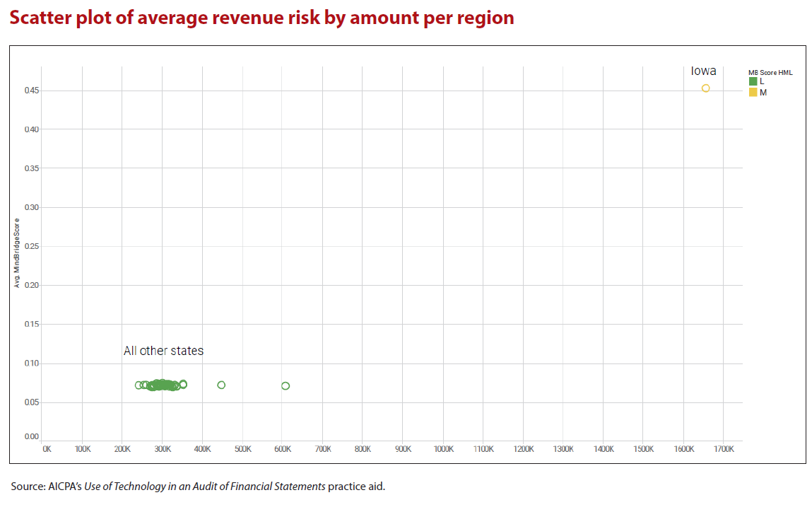The height and width of the screenshot is (512, 812).
Task: Click the green L legend swatch
Action: tap(753, 82)
